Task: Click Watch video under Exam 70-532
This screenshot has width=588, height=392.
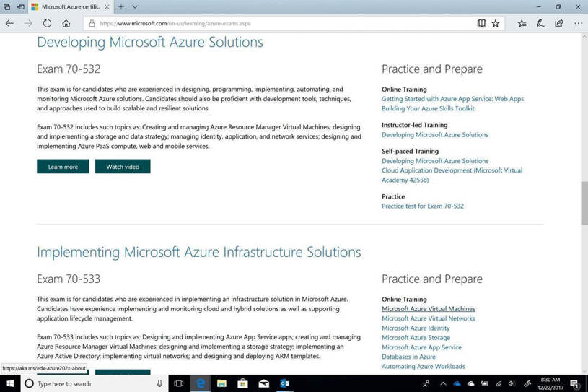Action: click(x=123, y=167)
